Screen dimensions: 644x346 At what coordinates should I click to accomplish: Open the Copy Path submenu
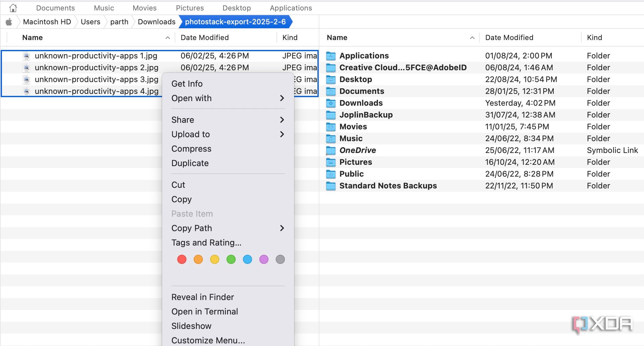click(x=282, y=228)
